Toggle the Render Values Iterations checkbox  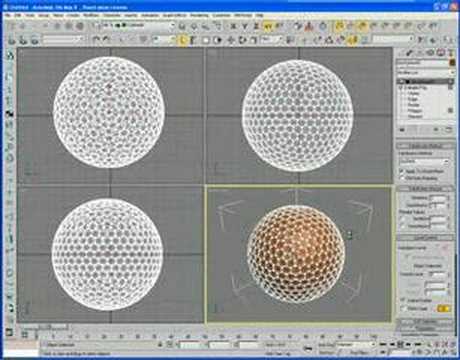tap(403, 219)
